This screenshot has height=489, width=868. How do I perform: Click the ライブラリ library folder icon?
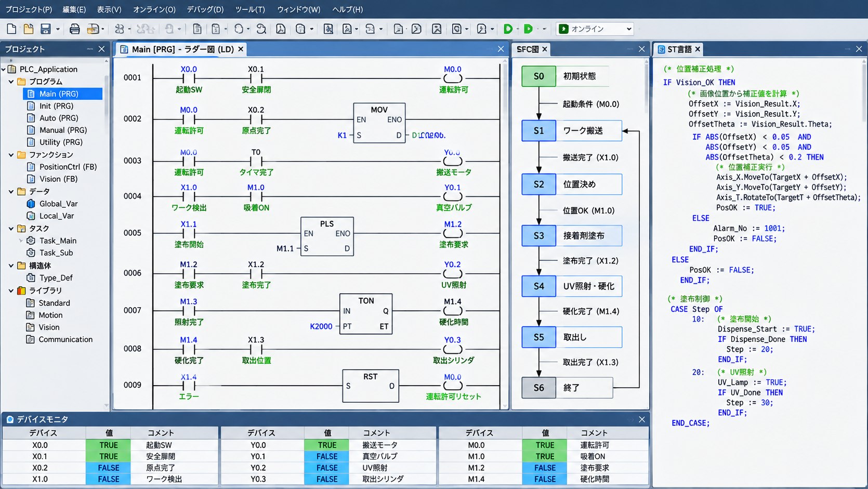tap(21, 290)
